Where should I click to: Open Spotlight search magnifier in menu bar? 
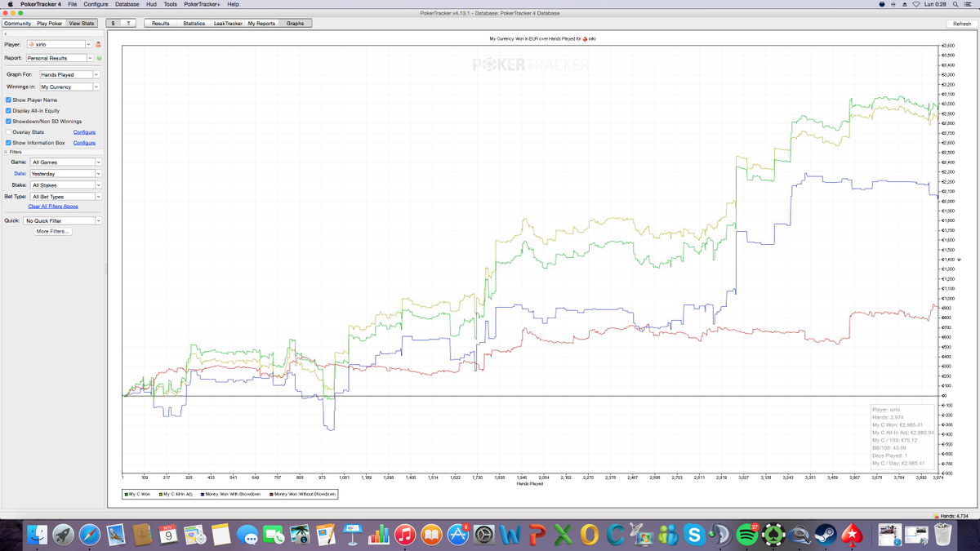point(956,4)
